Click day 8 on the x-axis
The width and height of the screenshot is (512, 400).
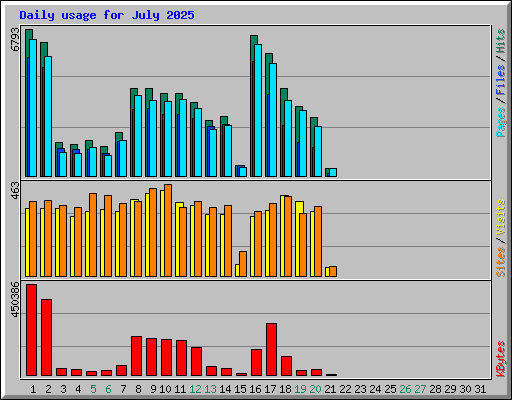pos(138,389)
